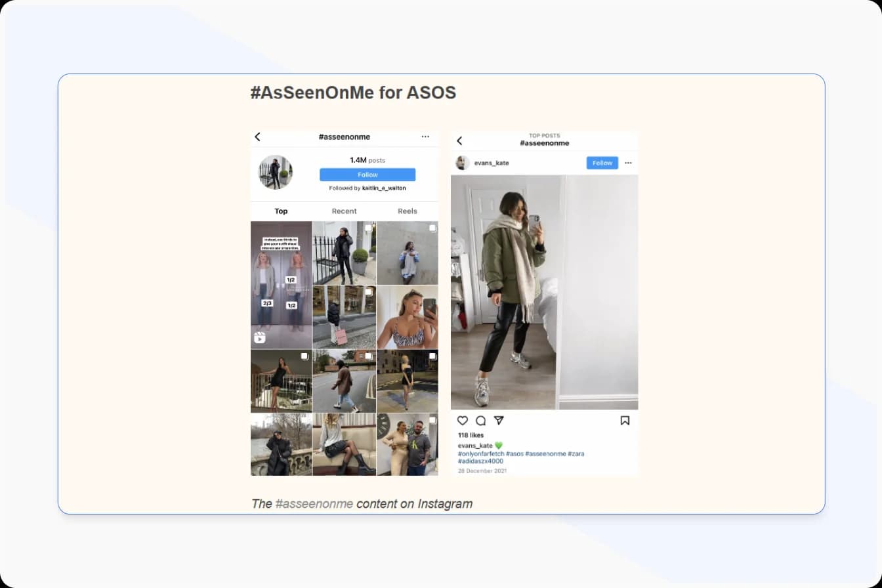
Task: Expand options for the #asseenonme top posts
Action: [628, 163]
